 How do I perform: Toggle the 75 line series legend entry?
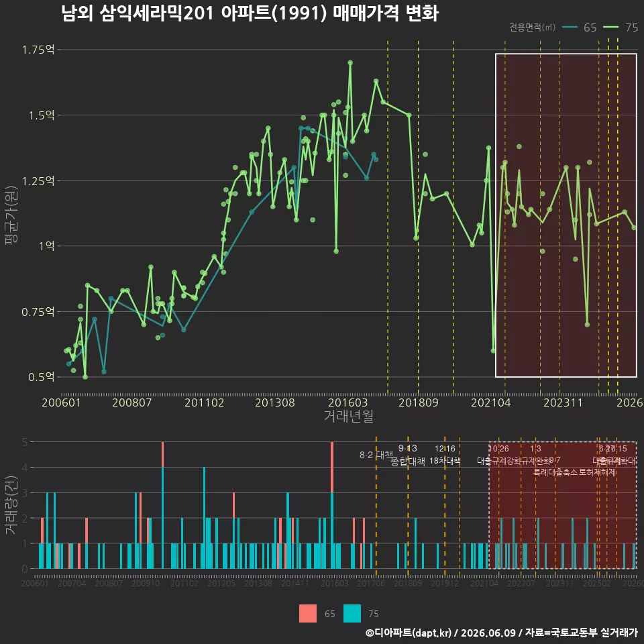pyautogui.click(x=621, y=27)
